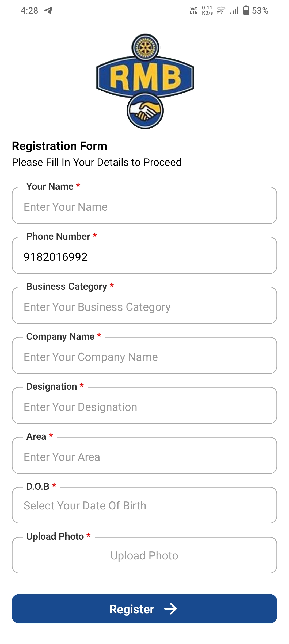Tap the handshake emblem below RMB
The width and height of the screenshot is (289, 644).
145,111
